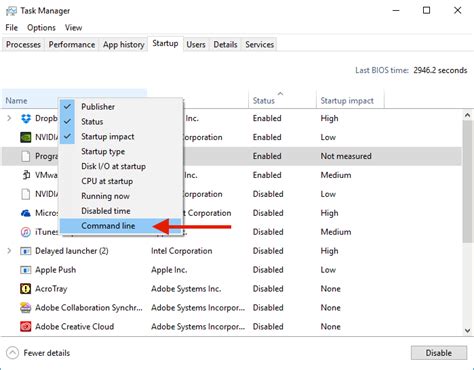Switch to the Performance tab

pos(72,45)
